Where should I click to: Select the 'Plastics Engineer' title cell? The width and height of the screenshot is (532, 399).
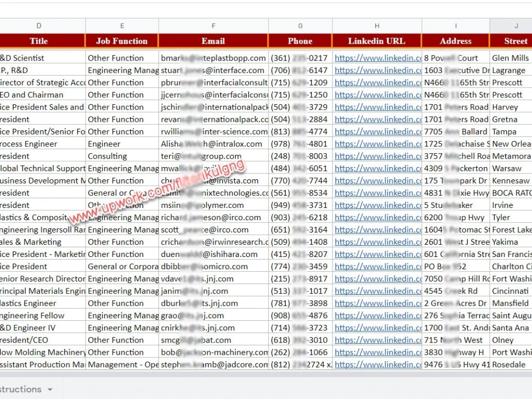coord(43,303)
